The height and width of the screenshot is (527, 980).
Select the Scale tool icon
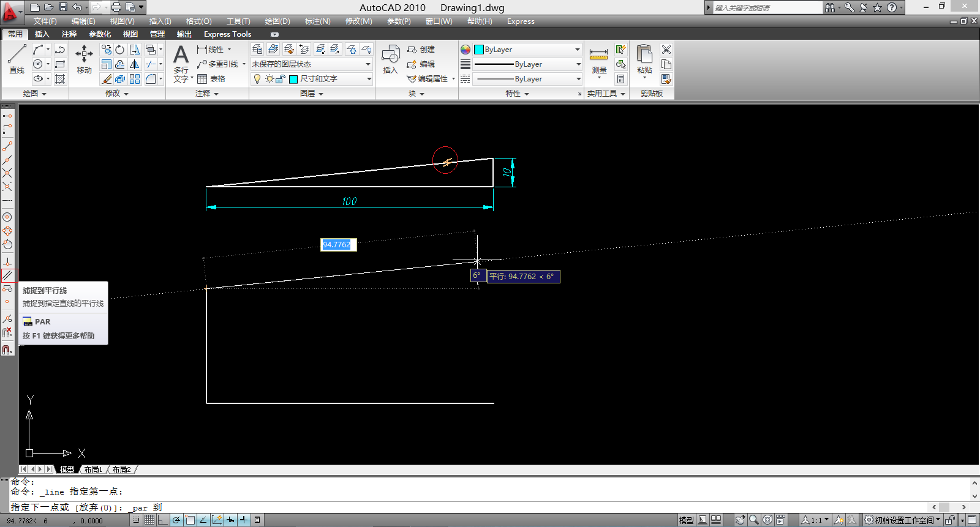(x=107, y=64)
